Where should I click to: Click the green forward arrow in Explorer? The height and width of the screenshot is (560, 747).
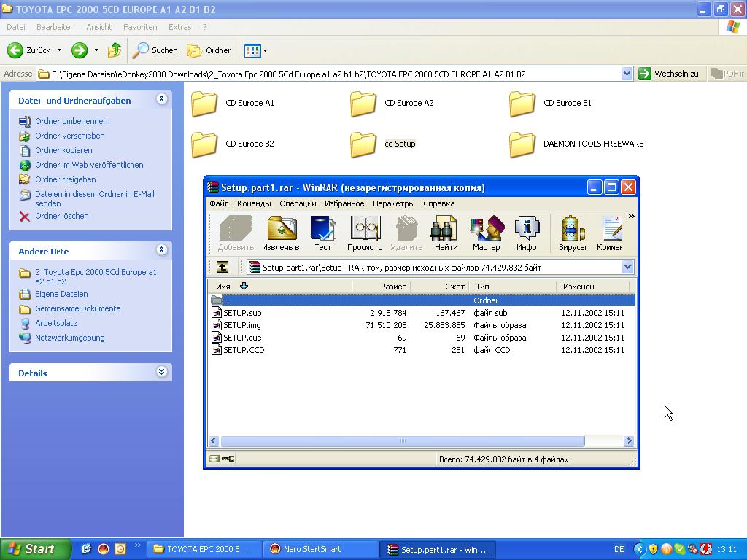(80, 50)
